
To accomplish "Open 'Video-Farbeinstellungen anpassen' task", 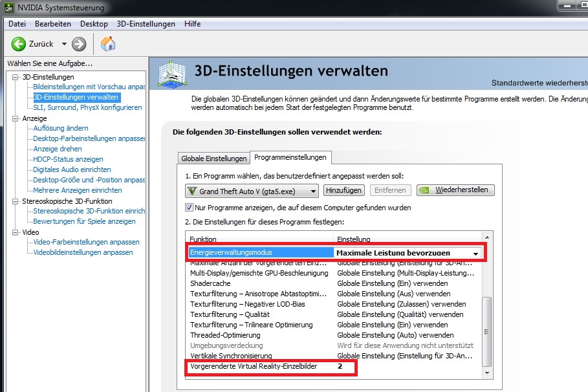I will pos(86,242).
